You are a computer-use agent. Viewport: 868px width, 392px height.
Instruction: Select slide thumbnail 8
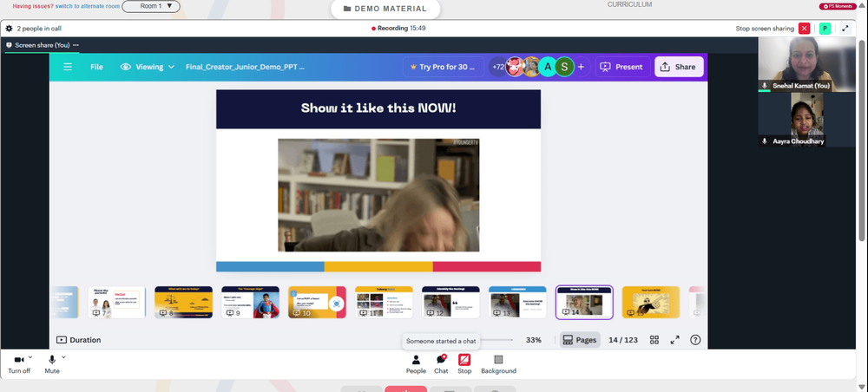pos(184,303)
